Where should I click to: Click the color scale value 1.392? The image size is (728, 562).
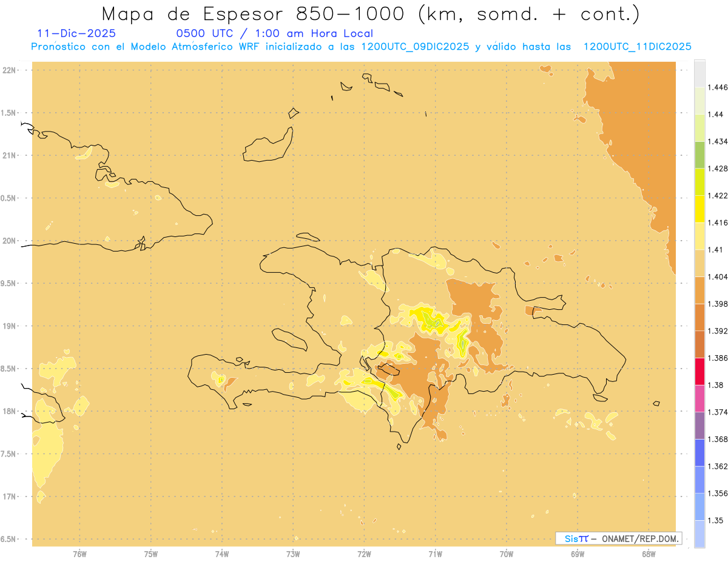(x=719, y=331)
